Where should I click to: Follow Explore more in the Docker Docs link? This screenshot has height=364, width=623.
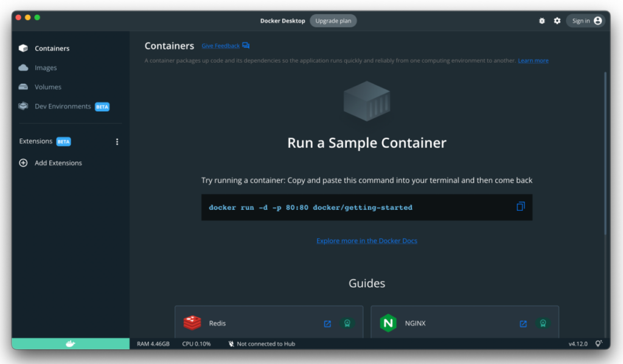pos(367,241)
